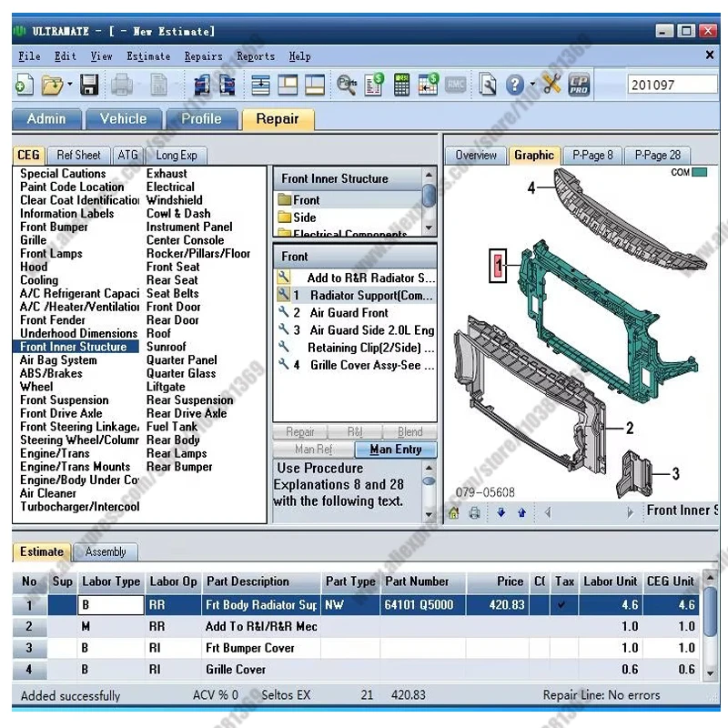Click the Labor Type column header
This screenshot has height=728, width=728.
111,581
